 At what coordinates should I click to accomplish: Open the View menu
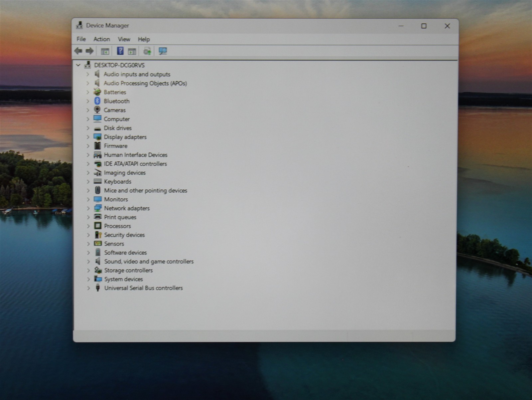tap(124, 39)
